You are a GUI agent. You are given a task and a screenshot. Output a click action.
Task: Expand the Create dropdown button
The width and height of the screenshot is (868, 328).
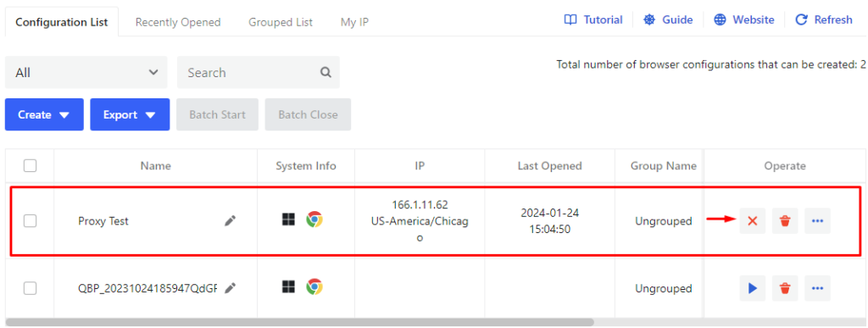point(44,114)
